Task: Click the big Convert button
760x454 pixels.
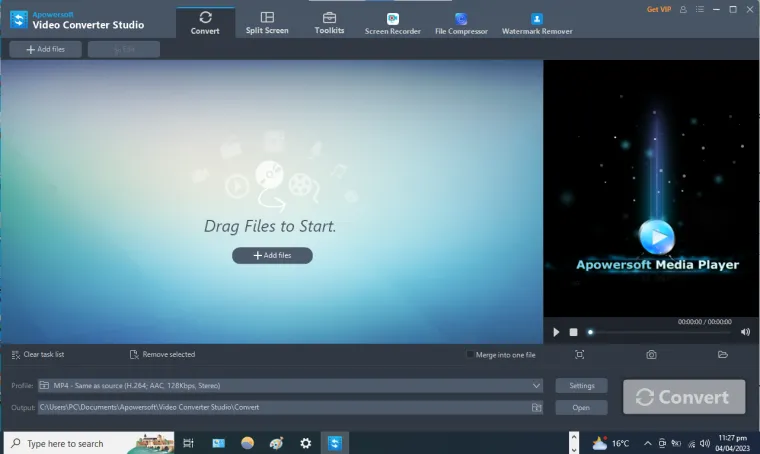Action: tap(684, 397)
